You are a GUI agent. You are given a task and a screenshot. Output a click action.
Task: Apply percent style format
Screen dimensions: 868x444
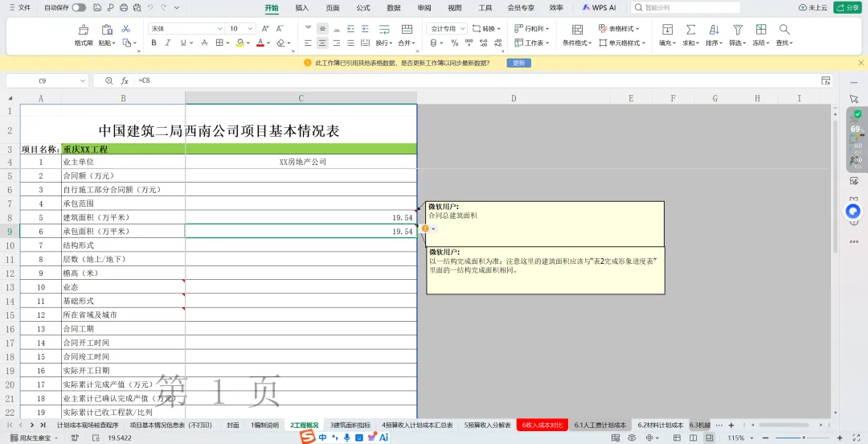pos(454,43)
